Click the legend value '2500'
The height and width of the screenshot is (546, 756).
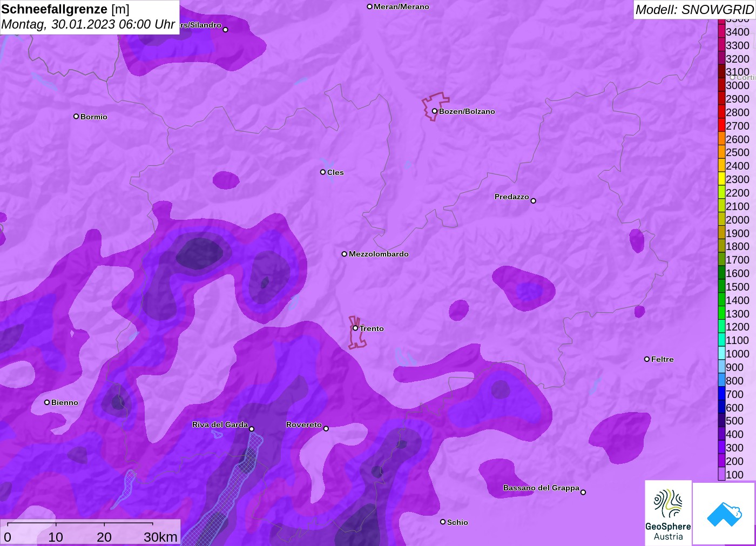point(738,152)
